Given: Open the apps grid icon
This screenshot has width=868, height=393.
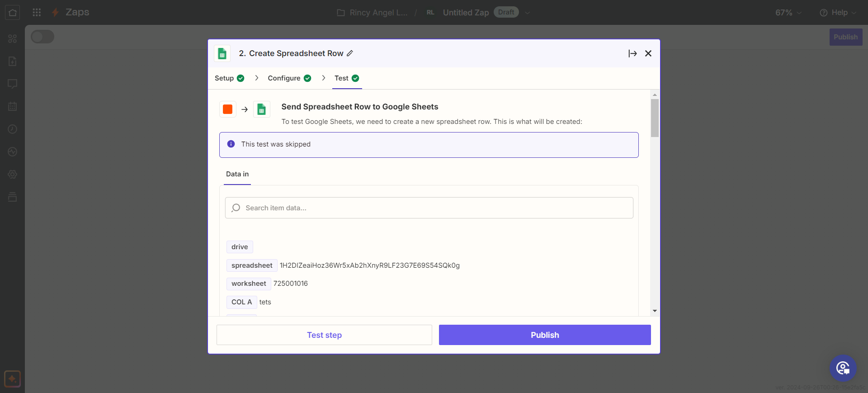Looking at the screenshot, I should 37,12.
